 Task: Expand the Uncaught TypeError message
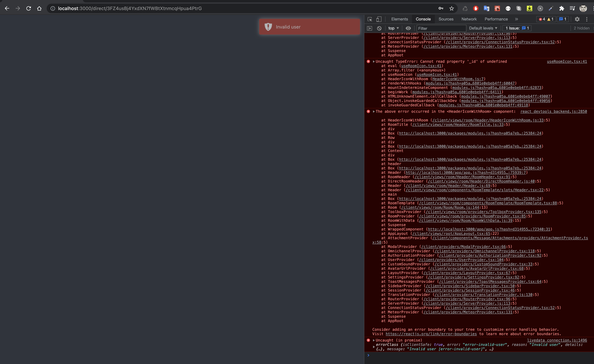[374, 61]
